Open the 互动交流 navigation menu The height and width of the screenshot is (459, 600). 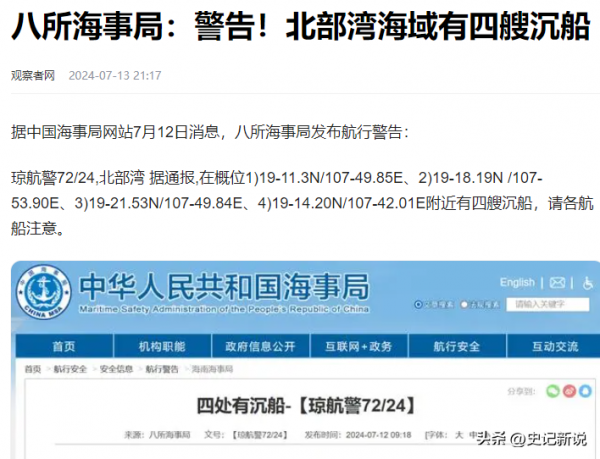pyautogui.click(x=553, y=347)
